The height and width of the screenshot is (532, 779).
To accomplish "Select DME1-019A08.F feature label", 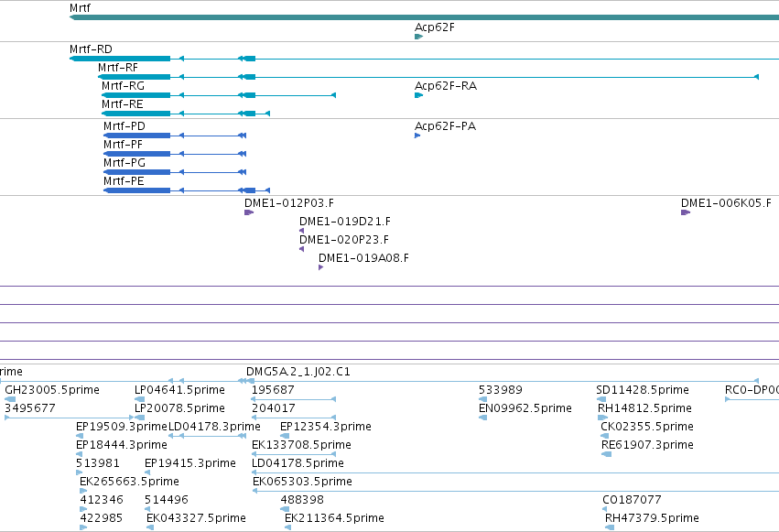I will pyautogui.click(x=363, y=258).
